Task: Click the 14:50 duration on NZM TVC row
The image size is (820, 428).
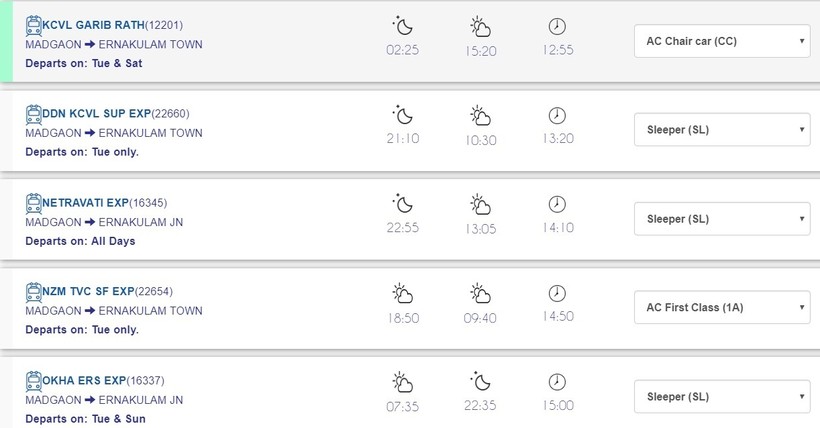Action: tap(557, 317)
